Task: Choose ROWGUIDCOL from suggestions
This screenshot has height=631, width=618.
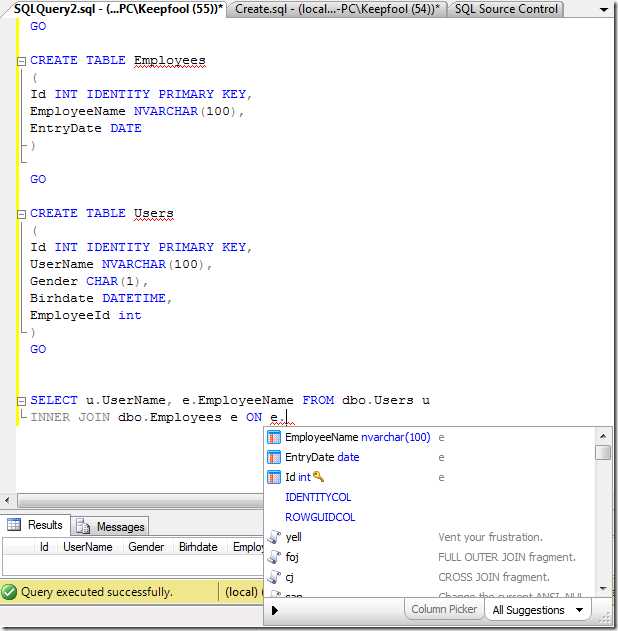Action: click(x=320, y=518)
